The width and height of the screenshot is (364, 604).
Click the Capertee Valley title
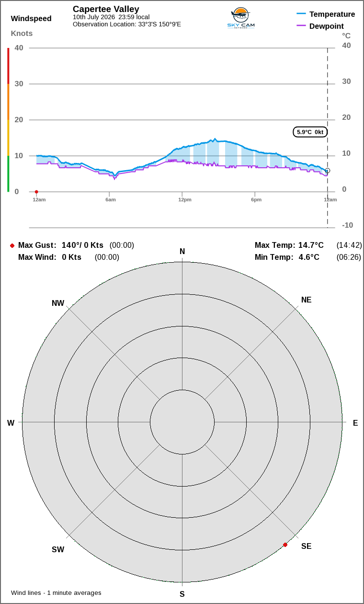point(106,9)
